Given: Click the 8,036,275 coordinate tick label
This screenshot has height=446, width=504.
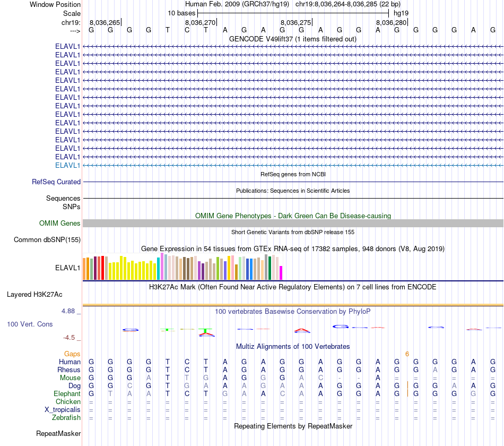Looking at the screenshot, I should point(296,22).
